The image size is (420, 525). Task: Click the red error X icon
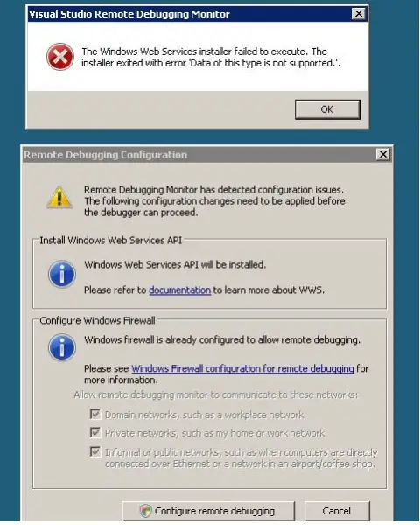pyautogui.click(x=60, y=57)
